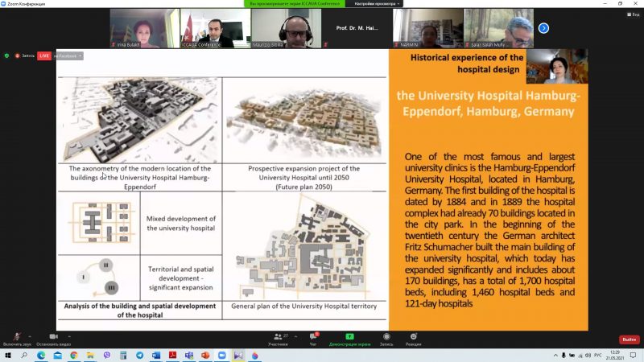Switch to Zoom taskbar icon
This screenshot has width=644, height=362.
pos(222,355)
